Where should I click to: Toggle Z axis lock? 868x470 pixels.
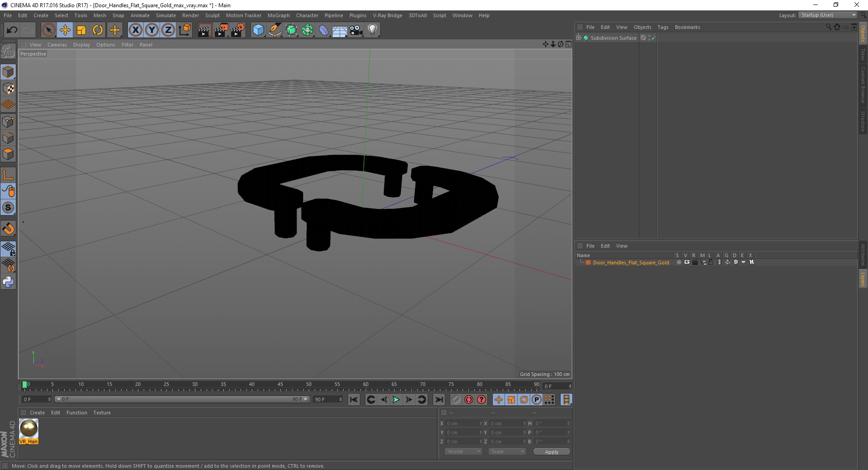168,30
